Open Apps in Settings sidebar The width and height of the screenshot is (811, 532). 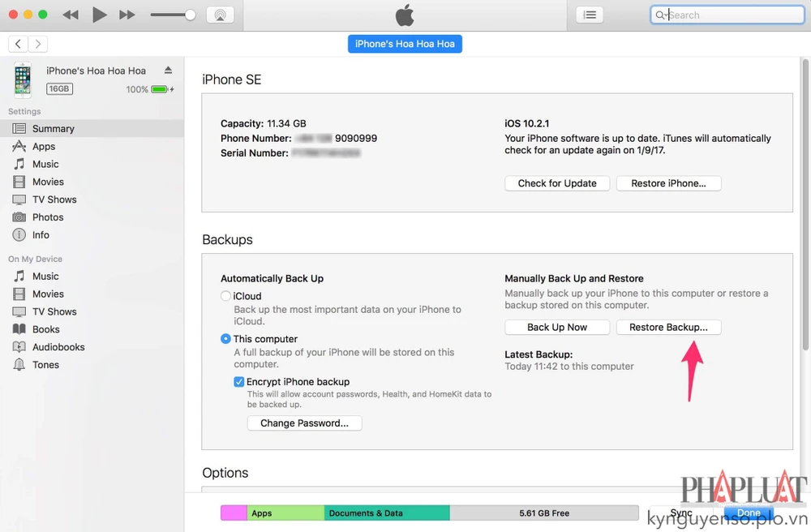click(44, 147)
